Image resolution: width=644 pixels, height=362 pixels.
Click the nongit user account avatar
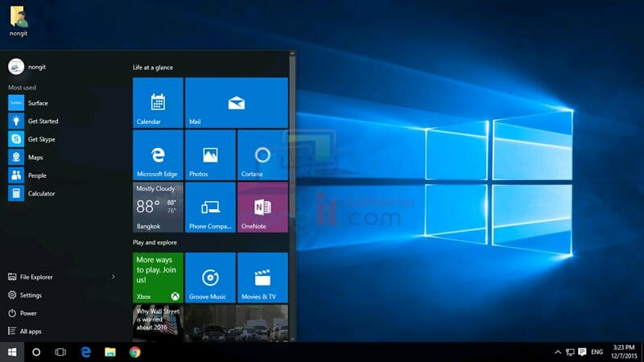tap(16, 67)
